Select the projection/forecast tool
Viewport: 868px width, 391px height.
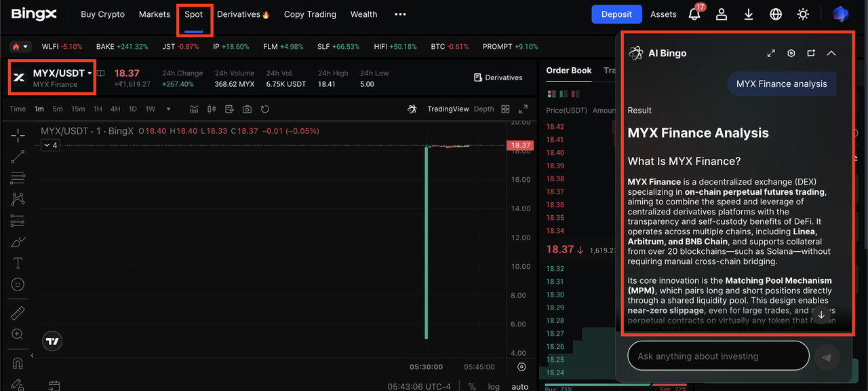(x=18, y=221)
